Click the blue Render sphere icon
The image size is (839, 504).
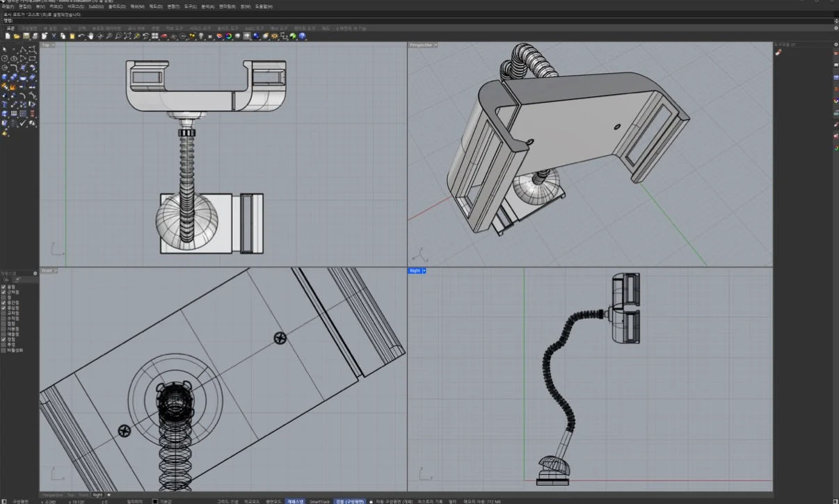tap(256, 36)
